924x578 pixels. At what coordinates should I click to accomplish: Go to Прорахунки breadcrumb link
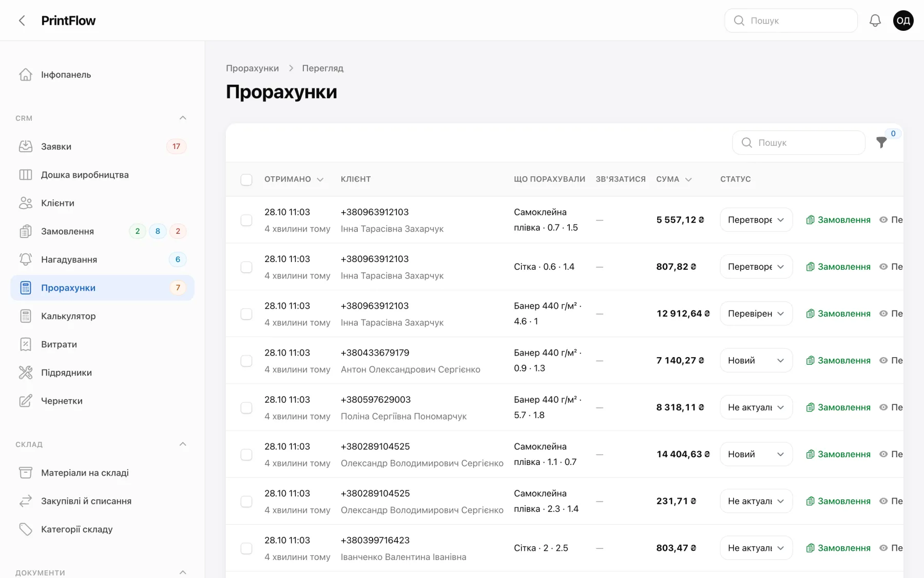click(253, 68)
